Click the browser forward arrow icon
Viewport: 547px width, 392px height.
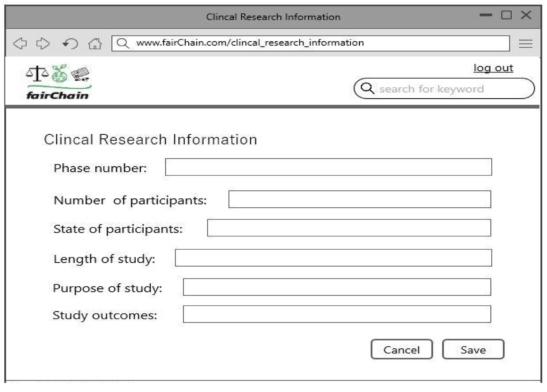pyautogui.click(x=43, y=44)
